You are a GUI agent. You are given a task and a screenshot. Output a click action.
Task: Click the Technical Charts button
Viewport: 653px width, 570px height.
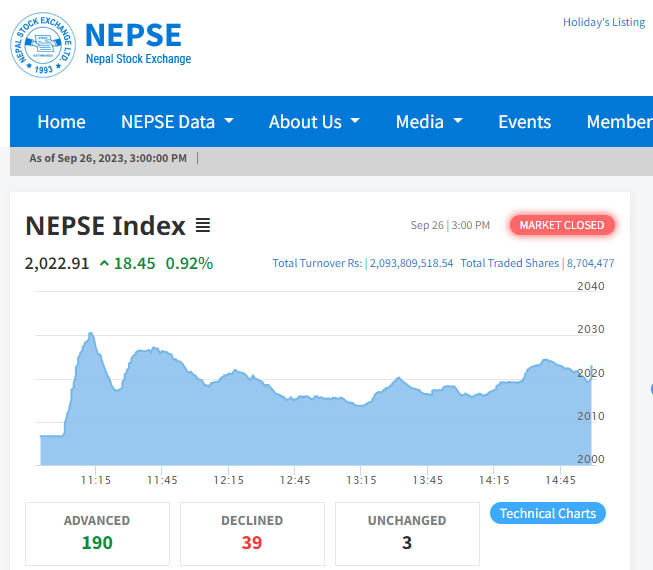tap(547, 514)
